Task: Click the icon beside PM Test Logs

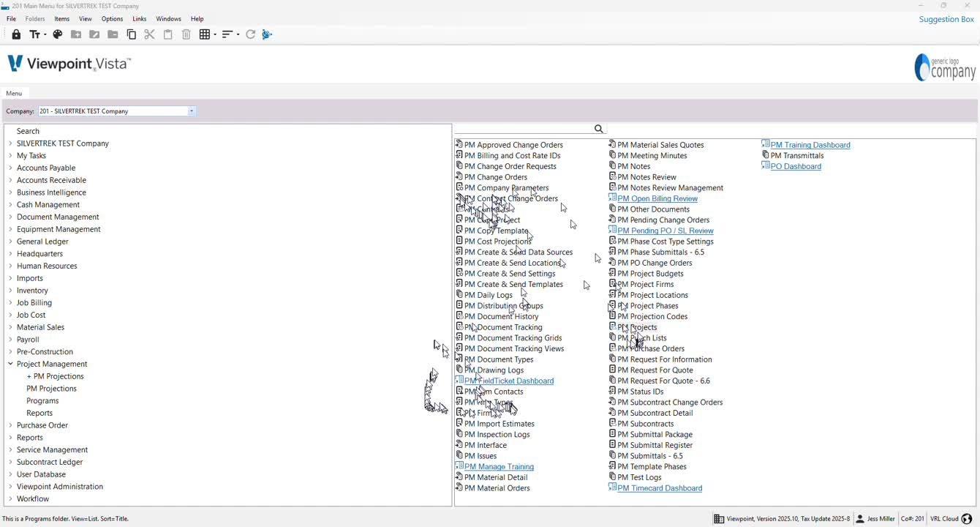Action: point(613,477)
